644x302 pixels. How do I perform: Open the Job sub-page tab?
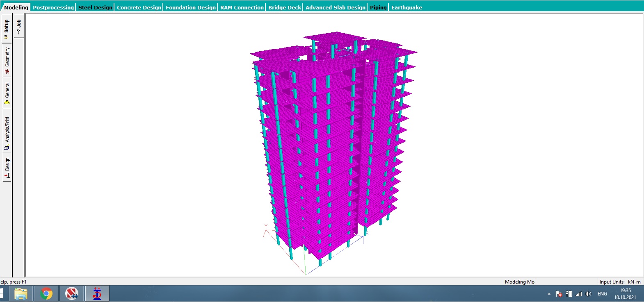[19, 26]
